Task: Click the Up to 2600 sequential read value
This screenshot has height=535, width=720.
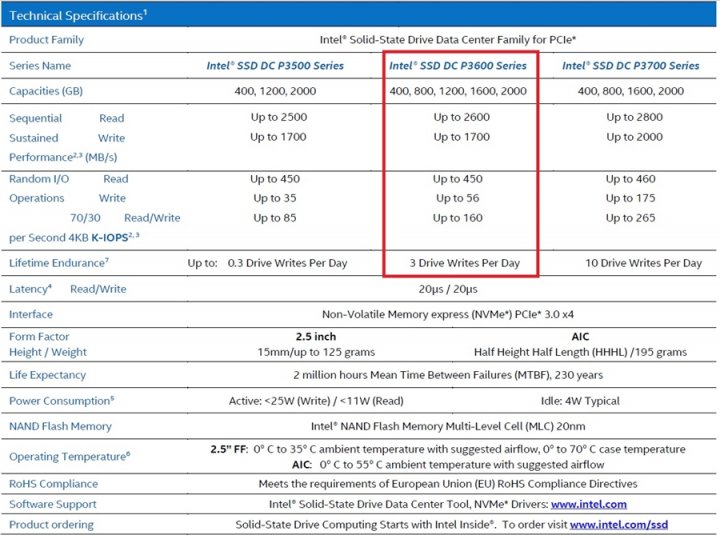Action: click(x=461, y=117)
